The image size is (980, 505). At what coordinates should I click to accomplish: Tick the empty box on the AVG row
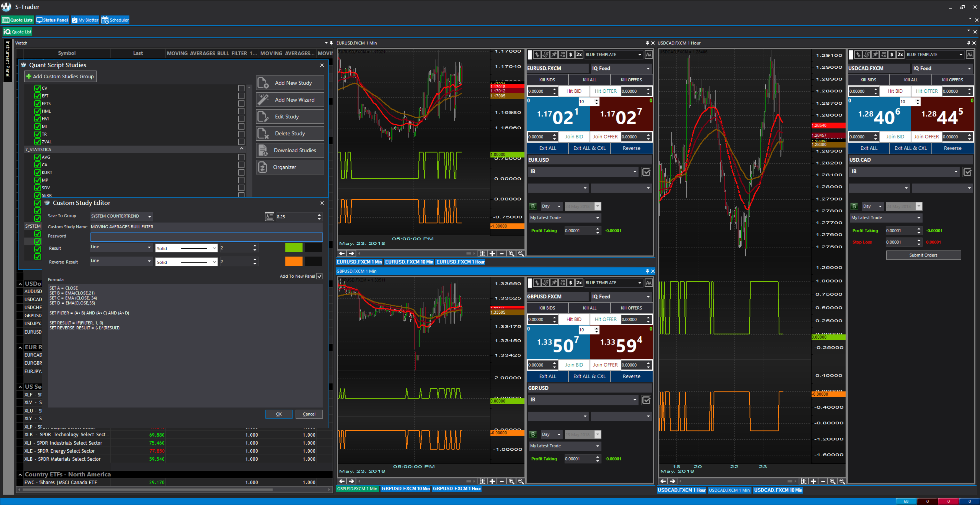pyautogui.click(x=241, y=157)
